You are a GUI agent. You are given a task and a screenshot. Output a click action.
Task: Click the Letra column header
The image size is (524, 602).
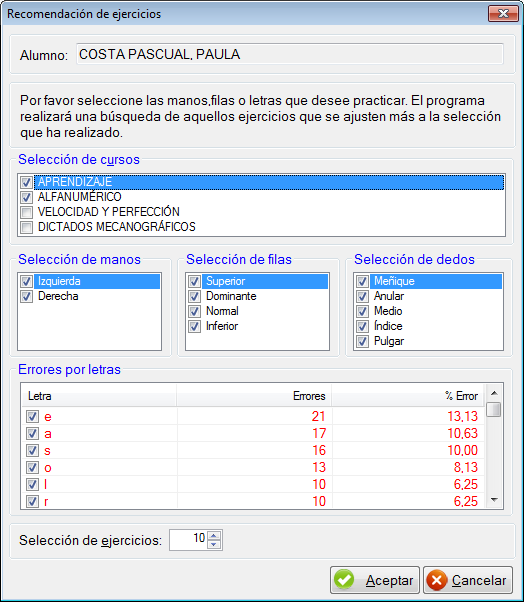click(x=99, y=396)
